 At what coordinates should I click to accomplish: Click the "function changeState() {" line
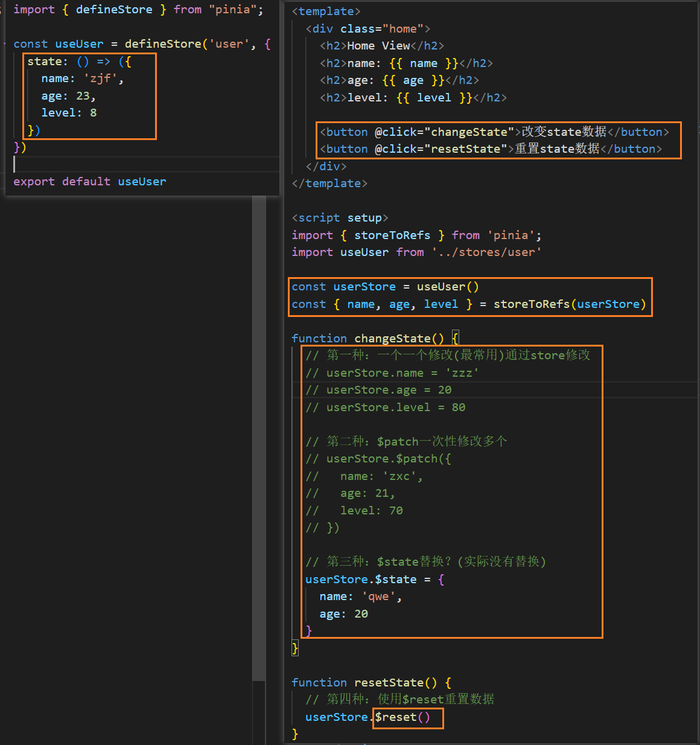coord(375,339)
